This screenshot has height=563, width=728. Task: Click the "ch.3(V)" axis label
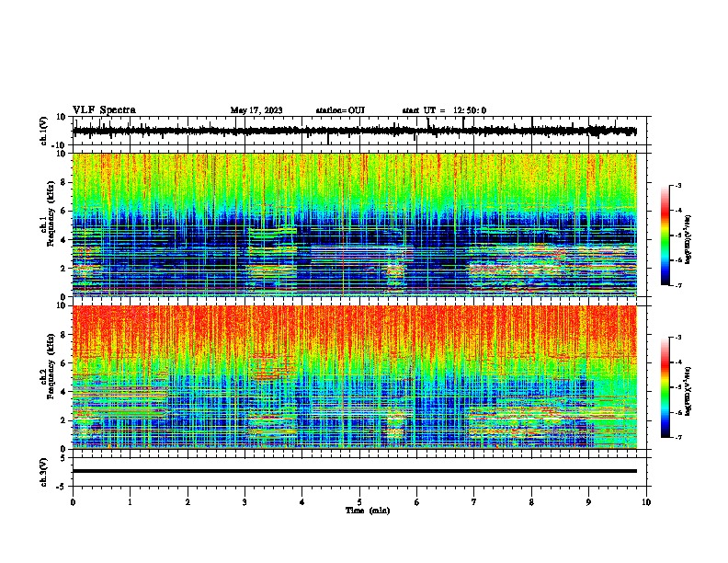coord(43,473)
